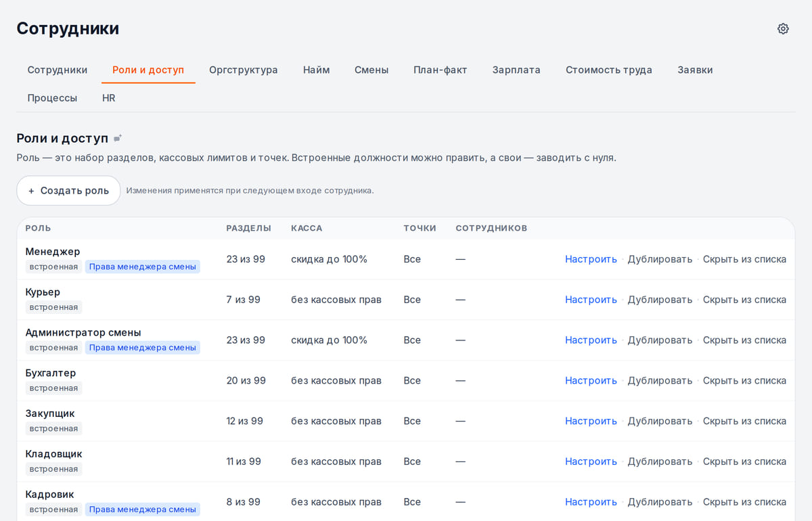Select the Стоимость труда tab
This screenshot has height=521, width=812.
point(609,70)
